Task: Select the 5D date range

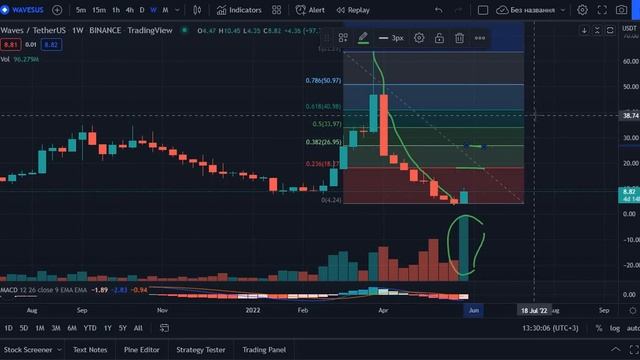Action: 24,328
